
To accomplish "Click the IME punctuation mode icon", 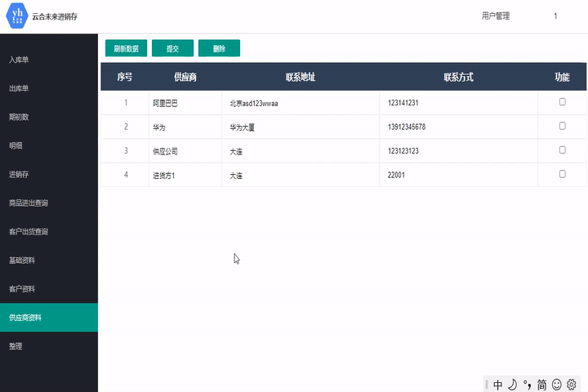I will [x=527, y=384].
